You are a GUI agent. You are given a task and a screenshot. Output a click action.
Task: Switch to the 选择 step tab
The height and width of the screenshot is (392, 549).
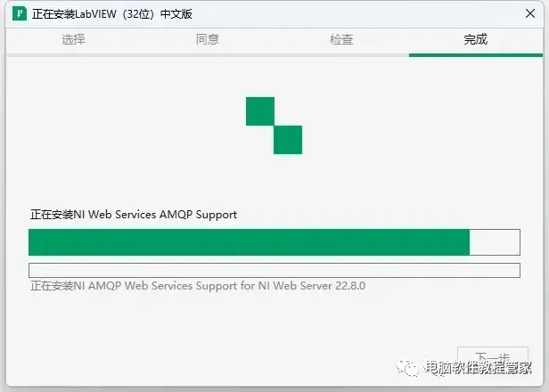click(x=73, y=39)
